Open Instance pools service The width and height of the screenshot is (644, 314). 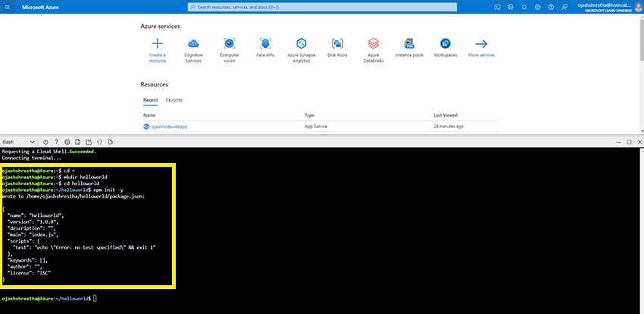click(x=409, y=48)
